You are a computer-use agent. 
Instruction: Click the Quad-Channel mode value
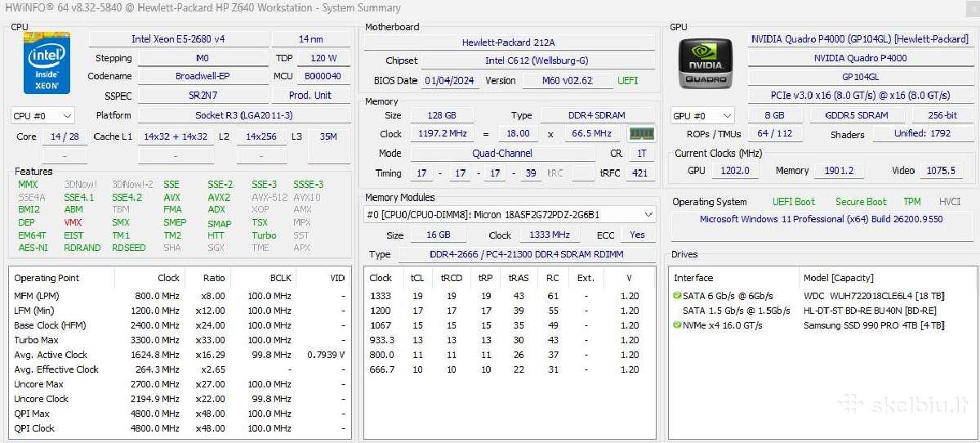pos(502,153)
